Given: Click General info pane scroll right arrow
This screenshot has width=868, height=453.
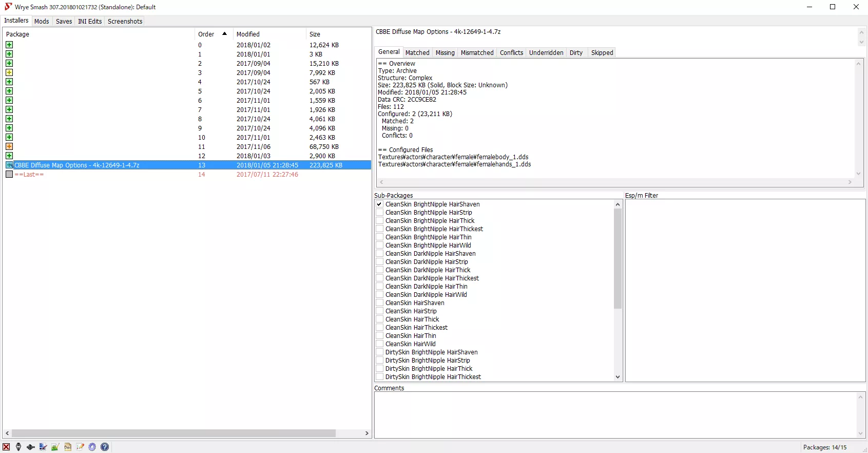Looking at the screenshot, I should [850, 182].
